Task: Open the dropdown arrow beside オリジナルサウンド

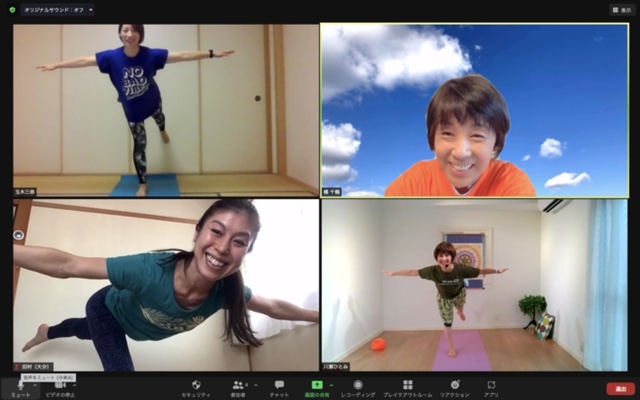Action: pos(90,10)
